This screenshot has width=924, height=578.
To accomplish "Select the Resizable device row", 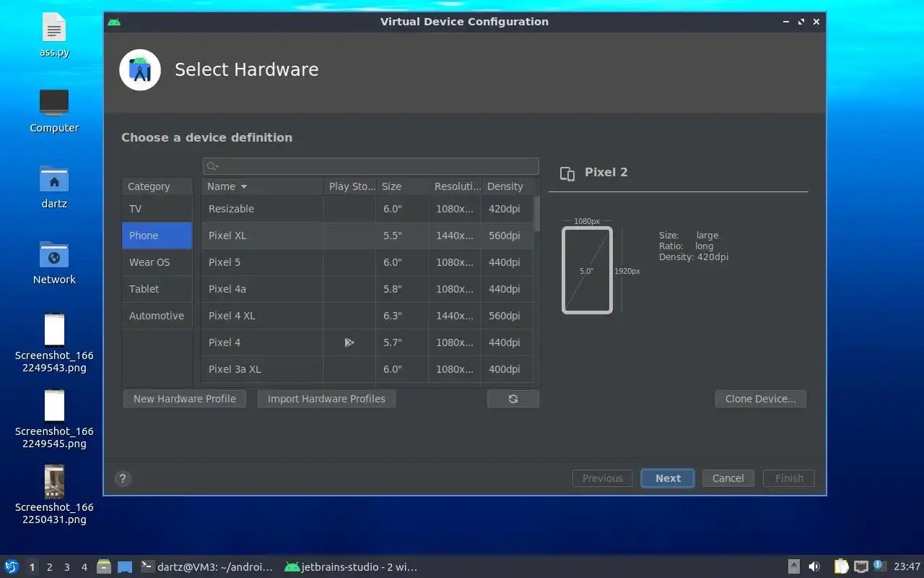I will (x=367, y=209).
